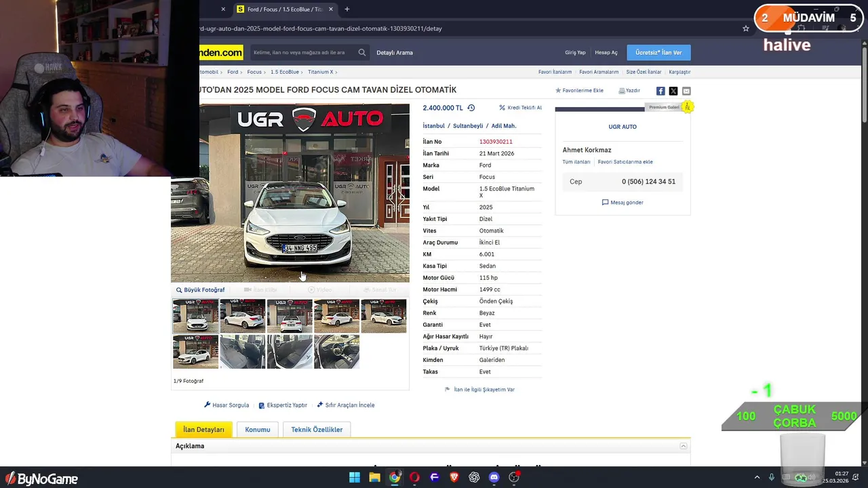The height and width of the screenshot is (488, 868).
Task: Click the Titanium X breadcrumb
Action: coord(320,72)
